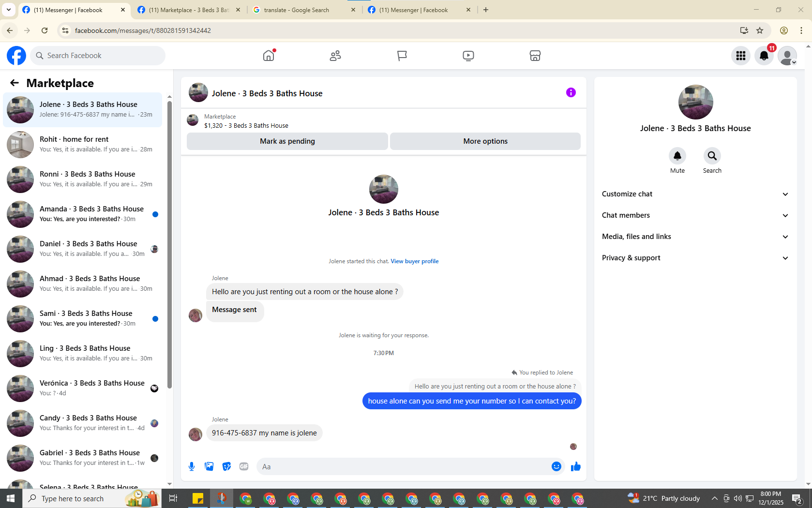Open the Video icon in top navigation
Image resolution: width=812 pixels, height=508 pixels.
[468, 56]
